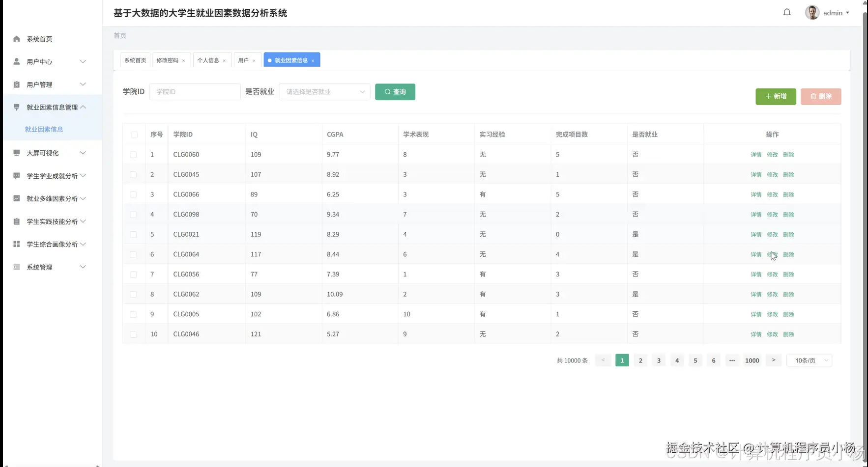
Task: Click the icon beside 学生学业成就分析
Action: (x=17, y=176)
